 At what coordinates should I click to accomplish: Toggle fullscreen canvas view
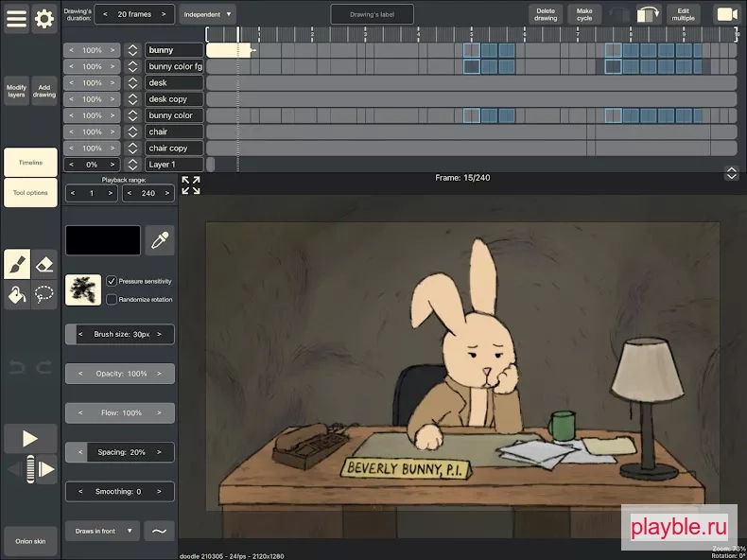point(191,184)
